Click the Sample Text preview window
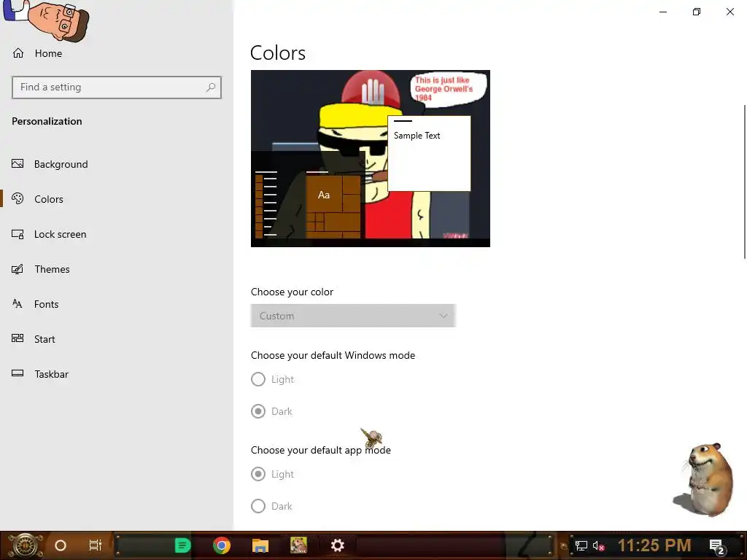Image resolution: width=747 pixels, height=560 pixels. pyautogui.click(x=429, y=153)
